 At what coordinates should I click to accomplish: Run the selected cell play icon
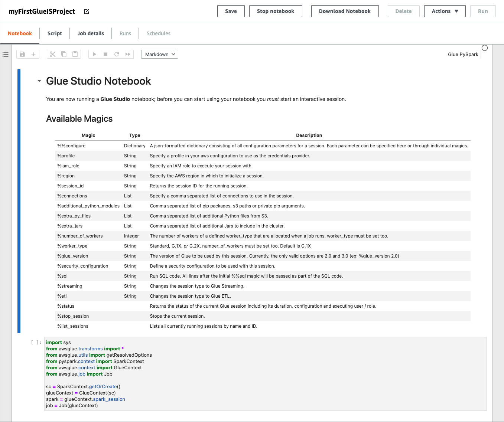pos(94,54)
